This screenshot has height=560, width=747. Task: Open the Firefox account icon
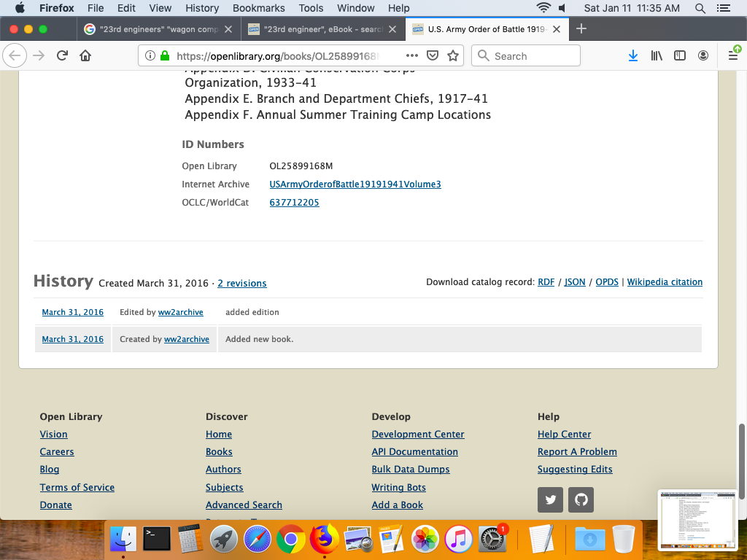tap(703, 56)
